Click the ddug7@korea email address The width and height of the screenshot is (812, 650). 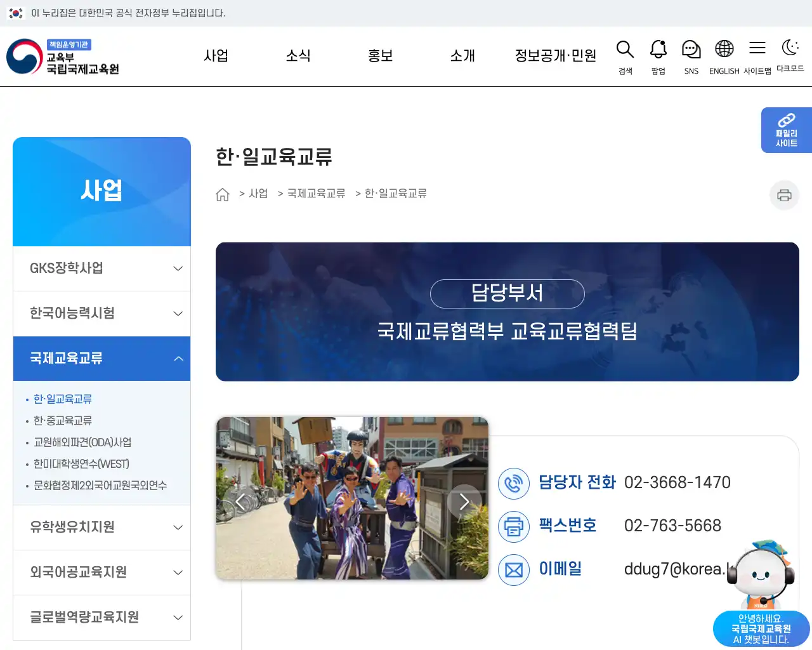[x=679, y=569]
